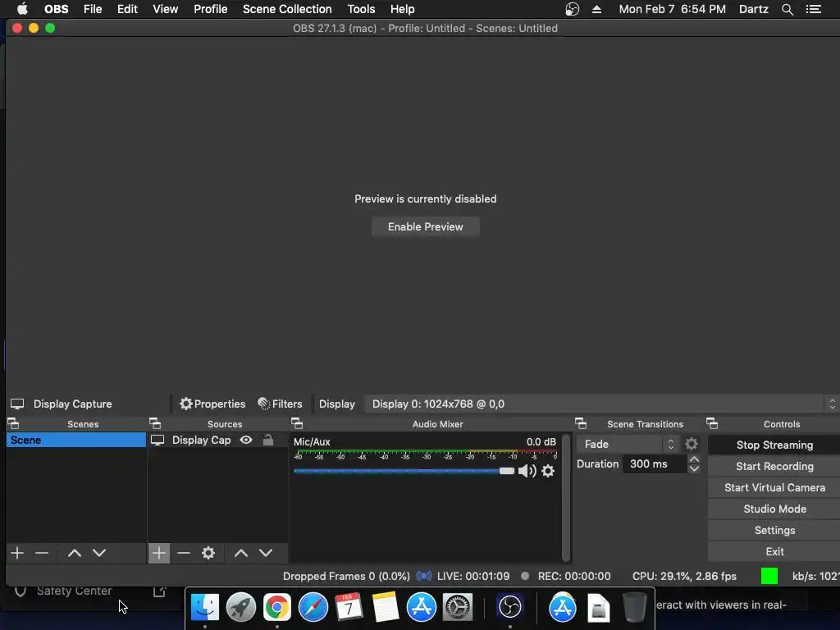Mute the Mic/Aux speaker icon

point(527,471)
